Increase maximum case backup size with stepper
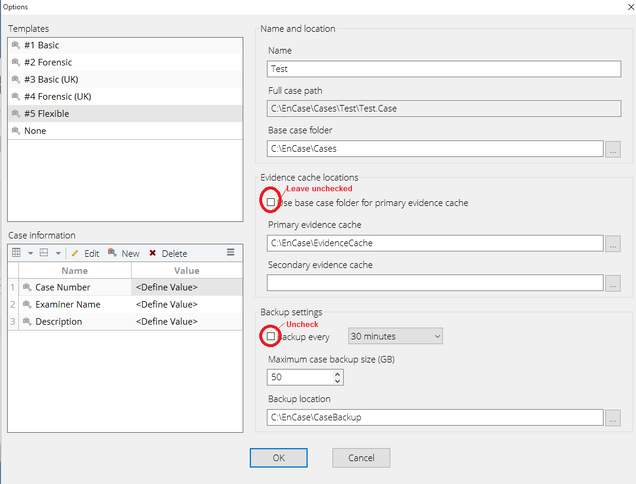Image resolution: width=636 pixels, height=484 pixels. coord(337,373)
